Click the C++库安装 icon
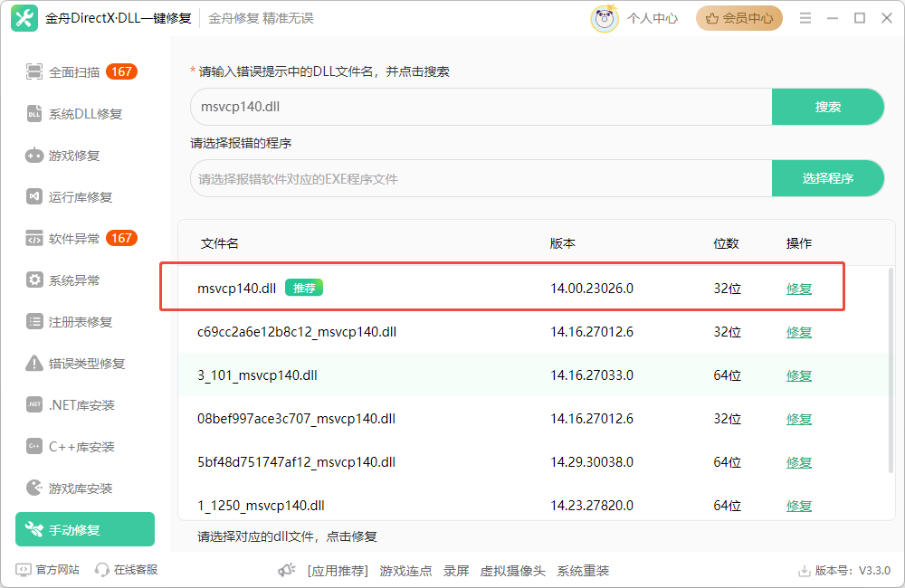905x588 pixels. click(x=34, y=447)
